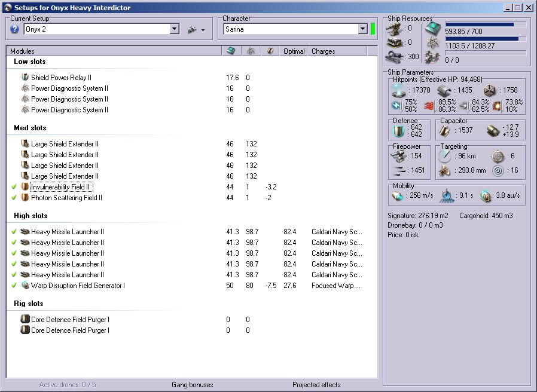Click the drone bandwidth icon showing 0 / 0
The width and height of the screenshot is (537, 392).
[x=432, y=57]
